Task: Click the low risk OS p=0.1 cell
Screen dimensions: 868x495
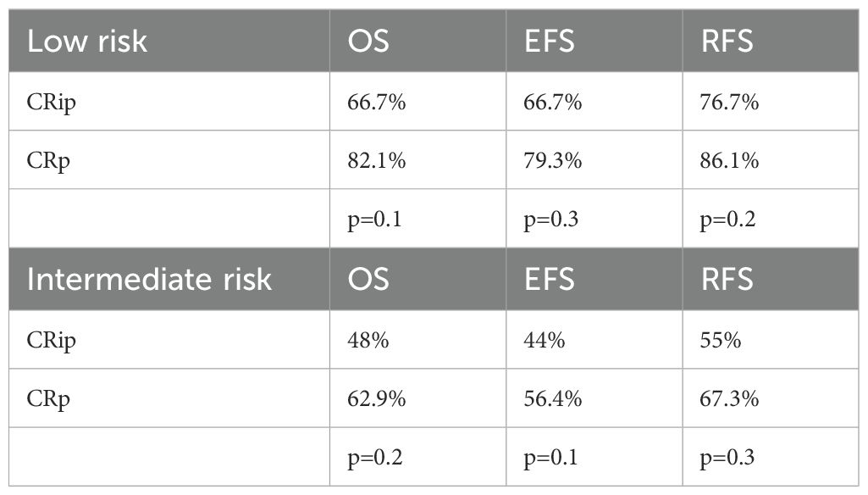Action: click(375, 220)
